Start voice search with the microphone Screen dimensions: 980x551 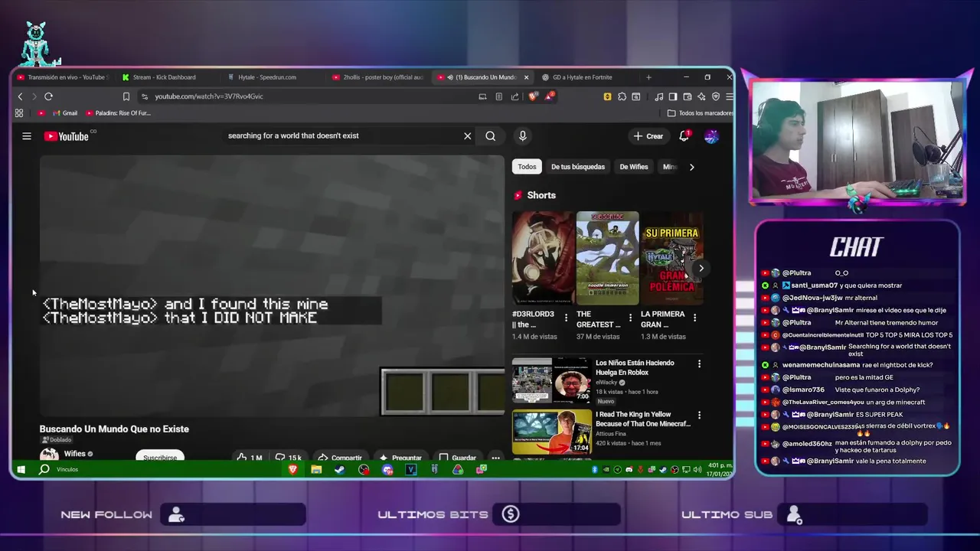click(523, 136)
